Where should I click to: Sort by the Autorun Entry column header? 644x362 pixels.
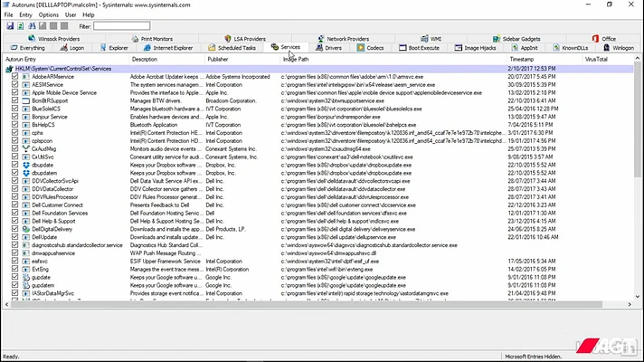coord(65,59)
